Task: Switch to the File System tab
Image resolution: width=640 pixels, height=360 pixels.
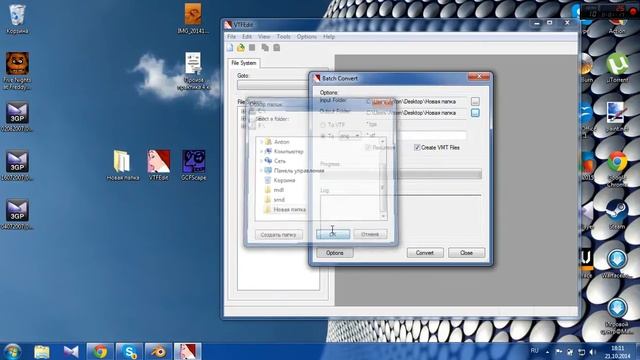Action: 244,63
